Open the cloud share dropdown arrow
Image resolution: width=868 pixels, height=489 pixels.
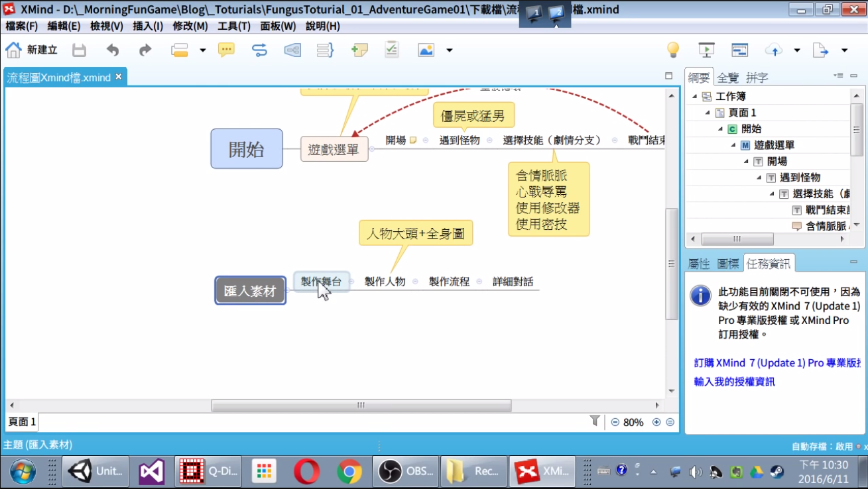(x=797, y=50)
